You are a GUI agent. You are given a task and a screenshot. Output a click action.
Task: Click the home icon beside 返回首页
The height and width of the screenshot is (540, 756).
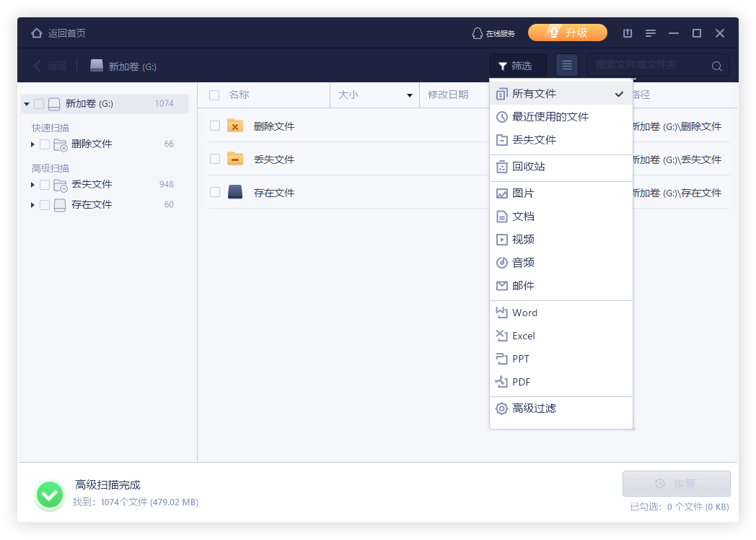click(x=35, y=32)
